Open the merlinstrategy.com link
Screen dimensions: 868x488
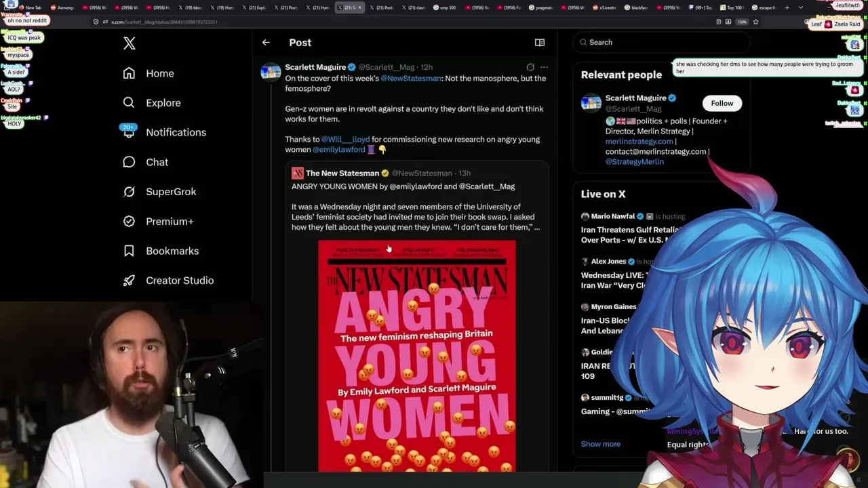point(639,142)
